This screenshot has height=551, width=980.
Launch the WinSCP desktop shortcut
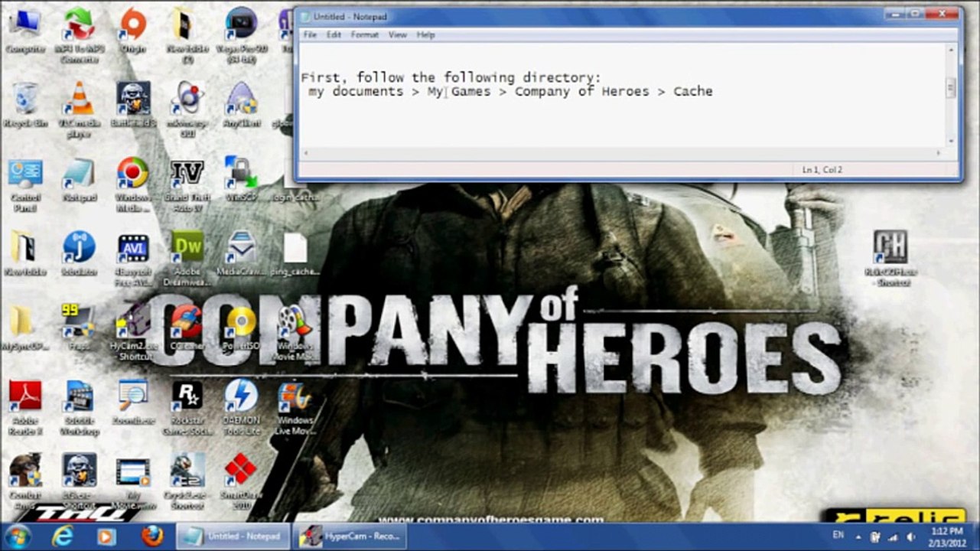pyautogui.click(x=240, y=180)
